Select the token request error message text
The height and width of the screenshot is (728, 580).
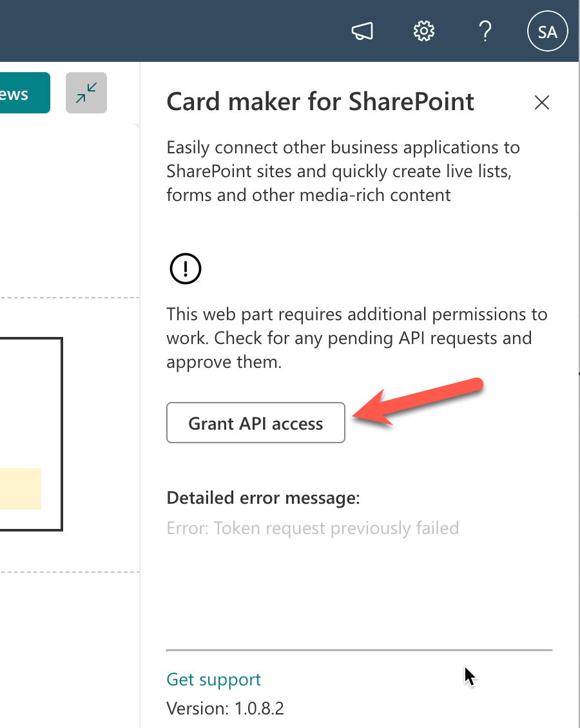pos(313,528)
